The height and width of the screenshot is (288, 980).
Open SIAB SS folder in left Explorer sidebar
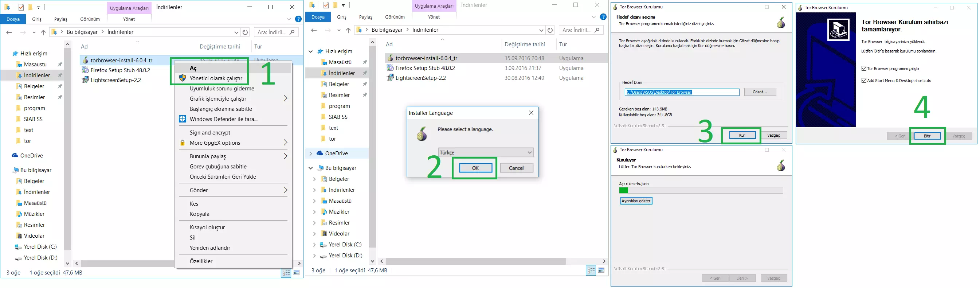[x=33, y=119]
